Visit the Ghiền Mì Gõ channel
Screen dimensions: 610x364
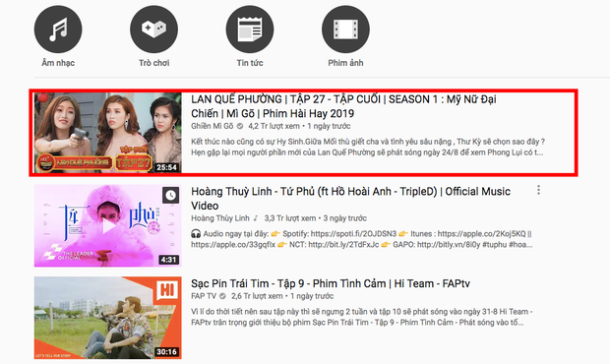(212, 126)
